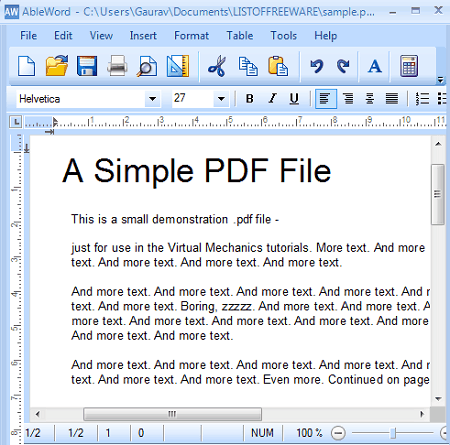Open the View menu
The width and height of the screenshot is (450, 445).
point(101,36)
